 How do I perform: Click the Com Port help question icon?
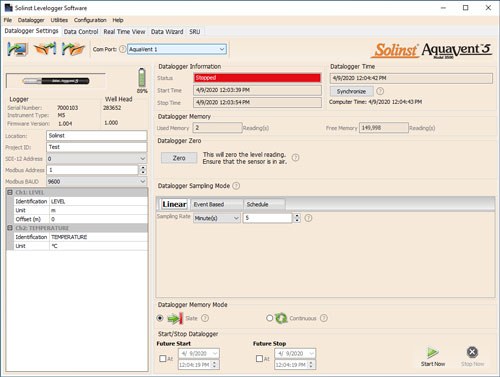122,49
